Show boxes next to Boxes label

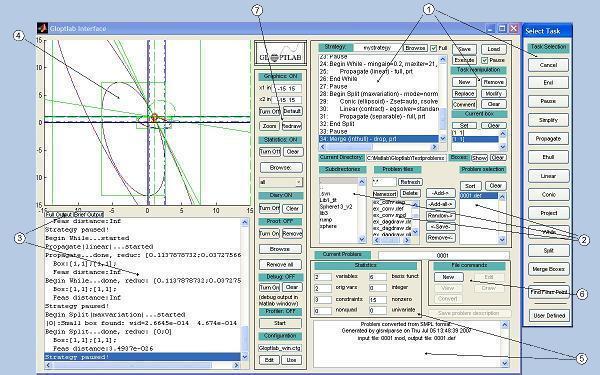[x=479, y=158]
